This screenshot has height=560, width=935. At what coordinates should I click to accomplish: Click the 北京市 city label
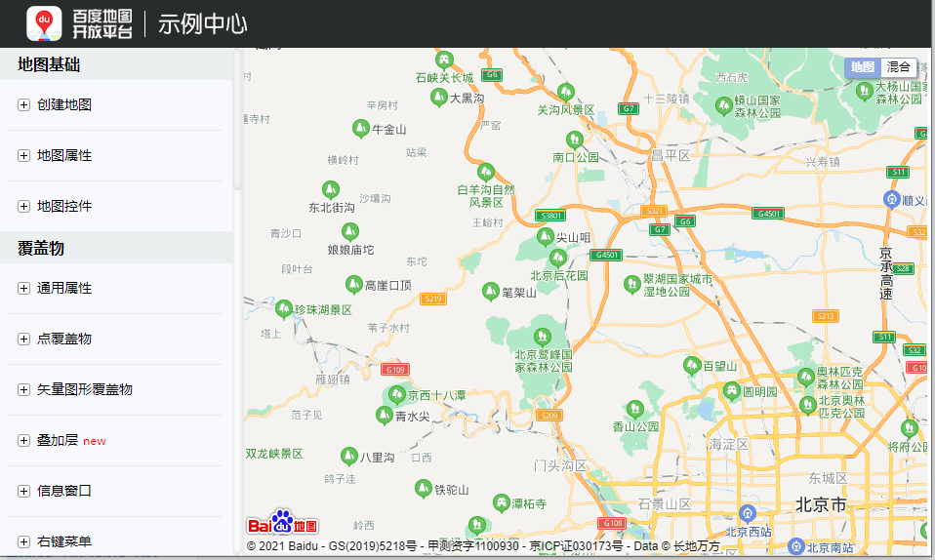(x=821, y=505)
